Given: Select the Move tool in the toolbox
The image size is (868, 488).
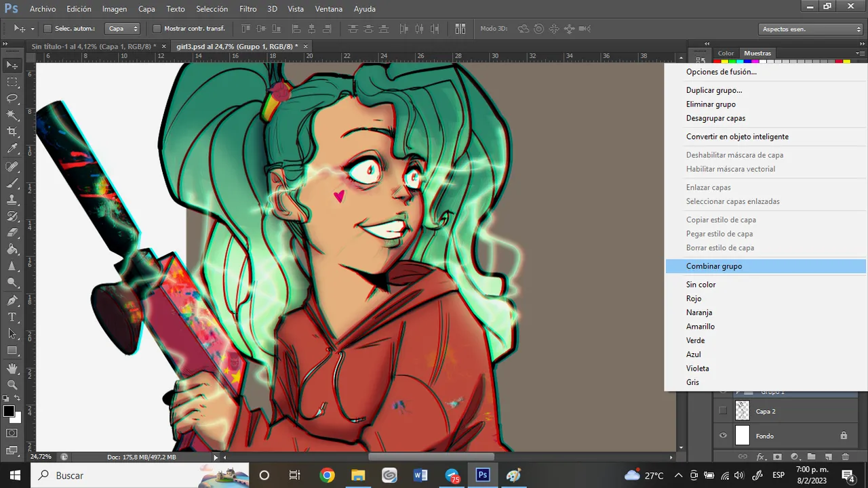Looking at the screenshot, I should pyautogui.click(x=12, y=66).
